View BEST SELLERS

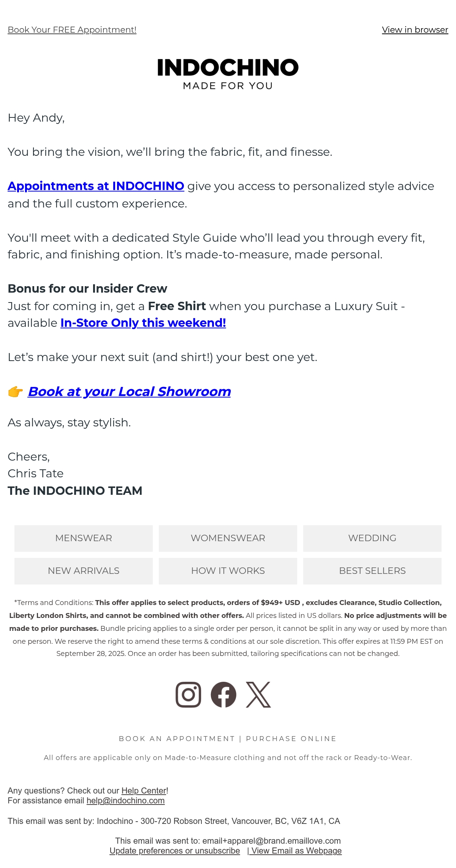coord(372,571)
